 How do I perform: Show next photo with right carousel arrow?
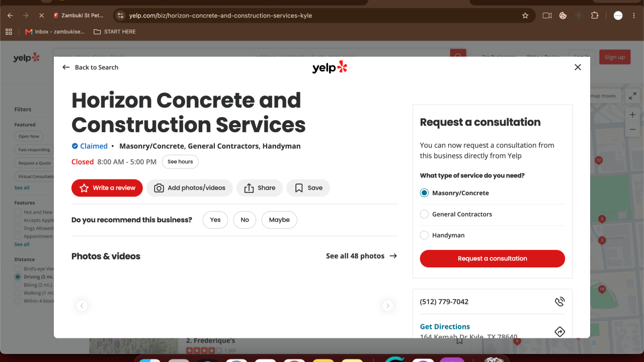(387, 306)
